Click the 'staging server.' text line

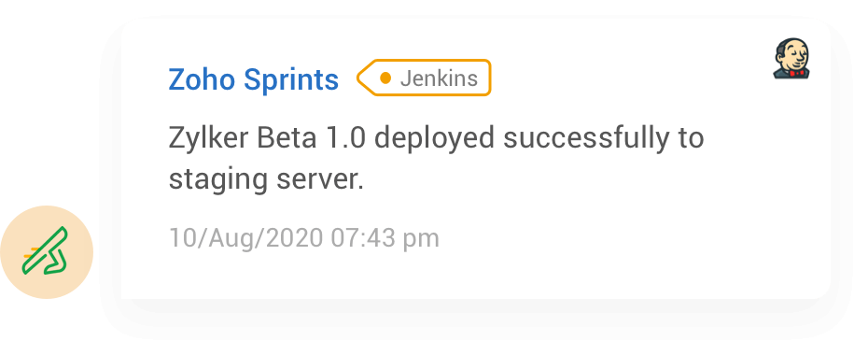[x=266, y=180]
